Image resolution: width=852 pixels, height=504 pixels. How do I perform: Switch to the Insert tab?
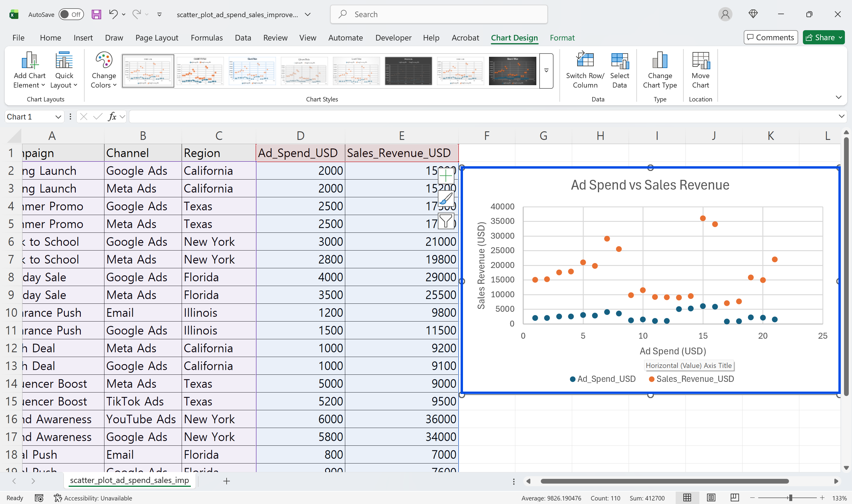pos(83,38)
